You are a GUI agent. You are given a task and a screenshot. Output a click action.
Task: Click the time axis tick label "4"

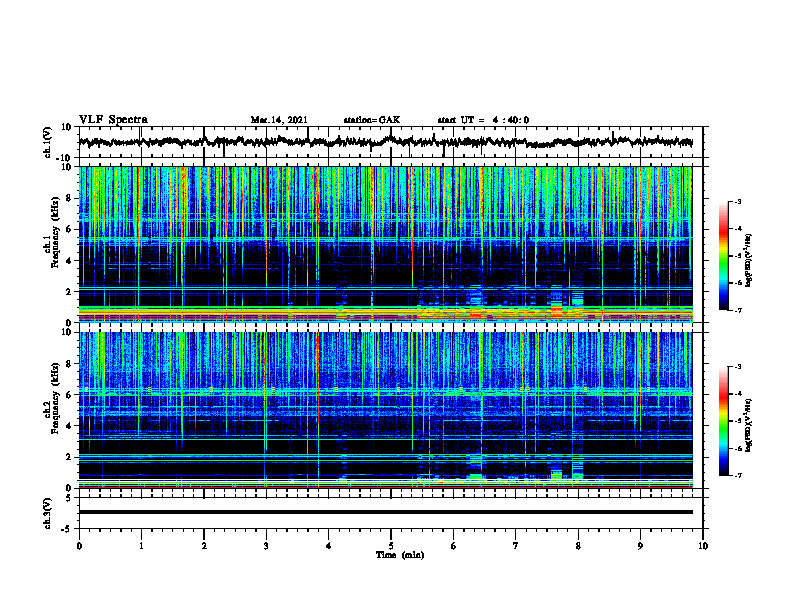(329, 546)
